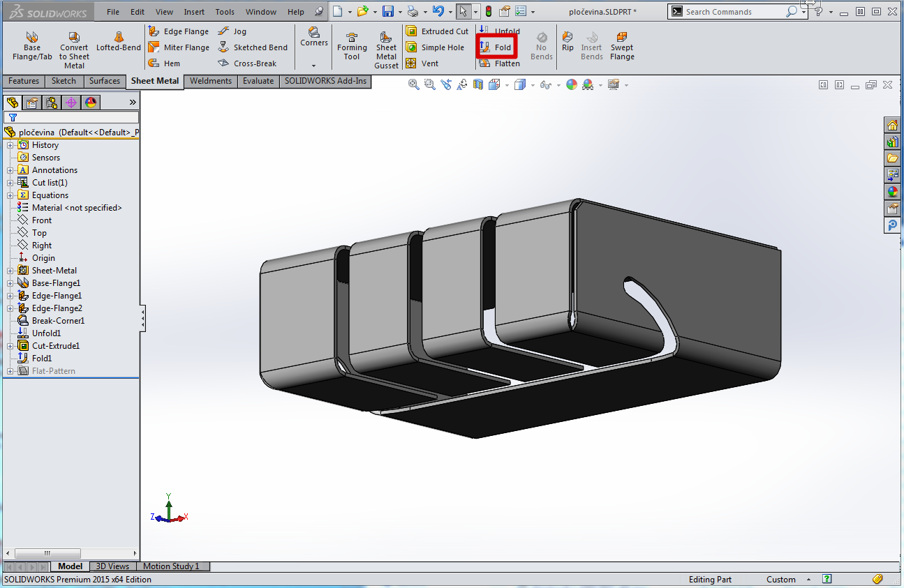Image resolution: width=904 pixels, height=588 pixels.
Task: Expand the Cut-Extrude1 feature node
Action: coord(10,346)
